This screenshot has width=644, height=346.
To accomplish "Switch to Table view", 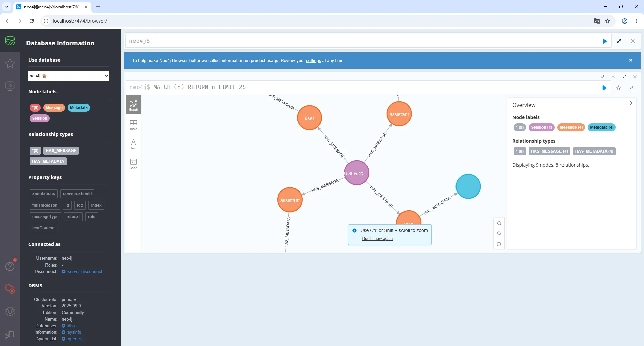I will (133, 125).
